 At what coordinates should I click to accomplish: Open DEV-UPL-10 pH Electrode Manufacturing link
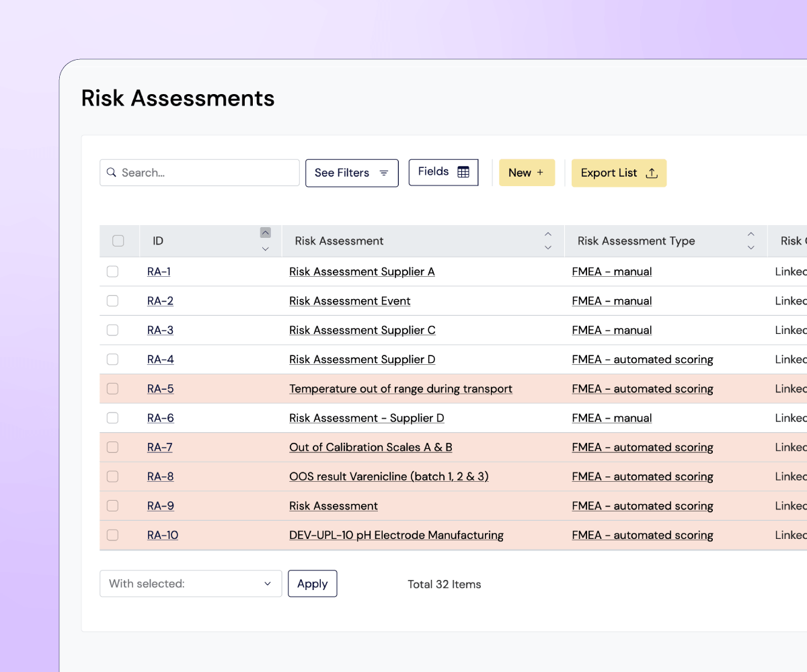coord(396,535)
